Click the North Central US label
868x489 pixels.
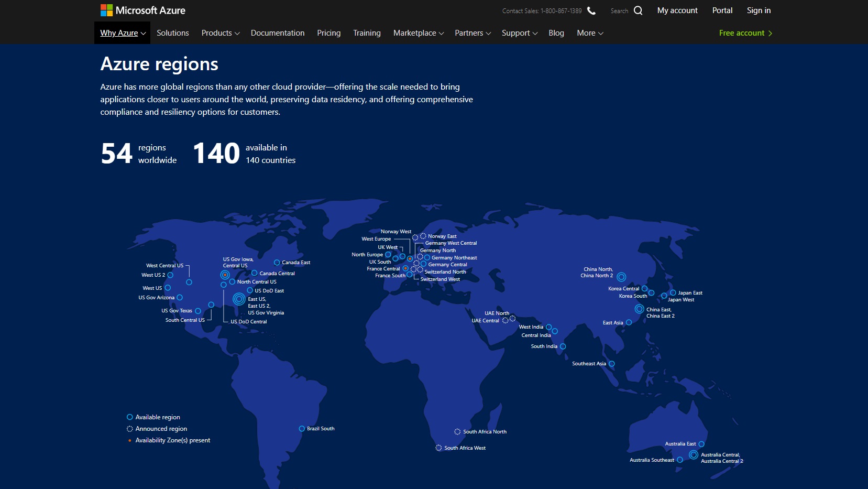pos(257,282)
